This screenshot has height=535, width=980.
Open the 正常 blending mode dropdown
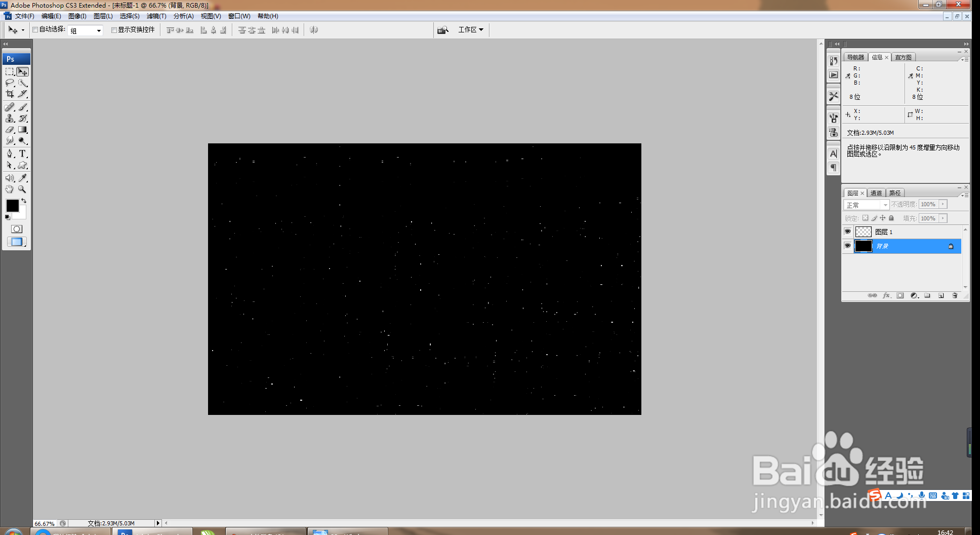866,205
